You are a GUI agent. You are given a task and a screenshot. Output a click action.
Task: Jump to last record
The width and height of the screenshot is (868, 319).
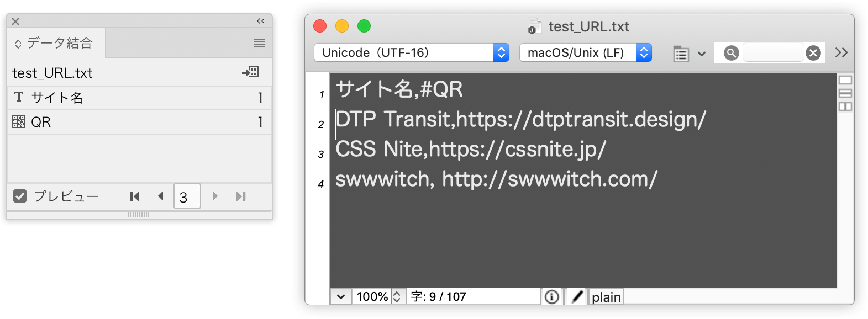pos(241,196)
